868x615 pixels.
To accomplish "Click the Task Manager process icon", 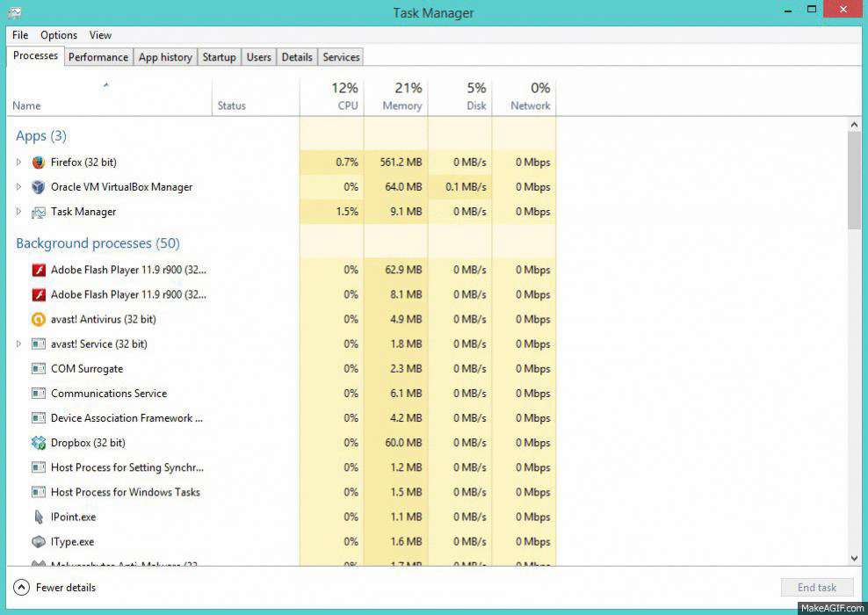I will (x=38, y=212).
